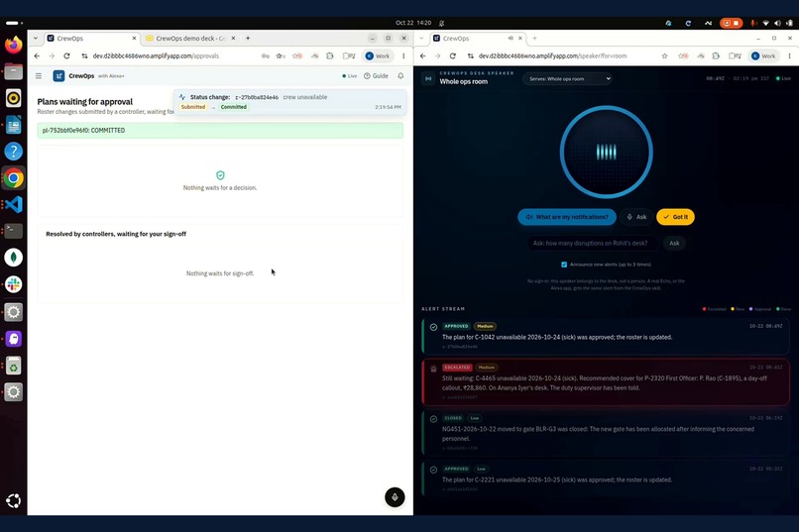Focus the Ask question input field
This screenshot has width=799, height=532.
tap(592, 244)
